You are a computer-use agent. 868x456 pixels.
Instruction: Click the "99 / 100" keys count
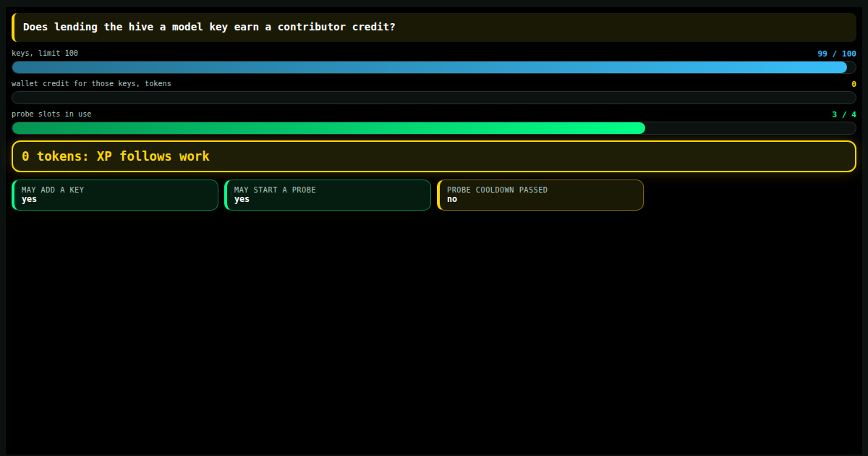tap(837, 54)
